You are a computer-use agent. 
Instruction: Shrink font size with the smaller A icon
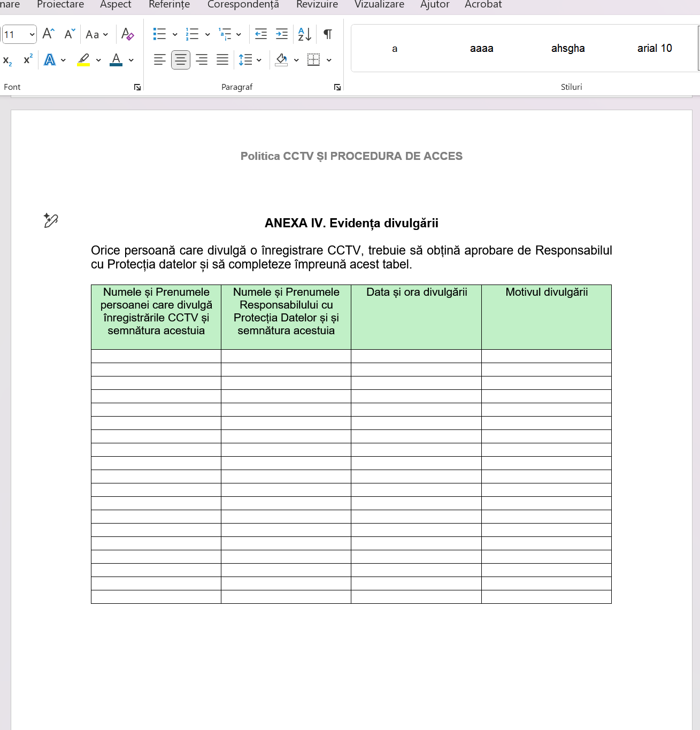[70, 34]
